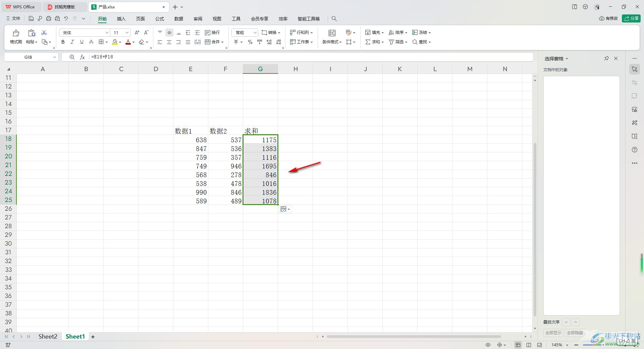
Task: Pin the selection pane with the pin icon
Action: [606, 58]
